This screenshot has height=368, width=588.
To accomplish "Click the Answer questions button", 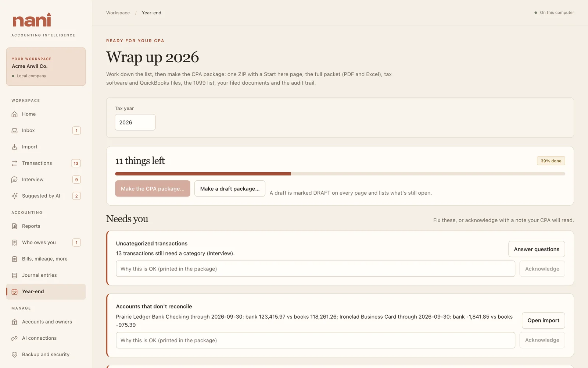I will pyautogui.click(x=537, y=249).
